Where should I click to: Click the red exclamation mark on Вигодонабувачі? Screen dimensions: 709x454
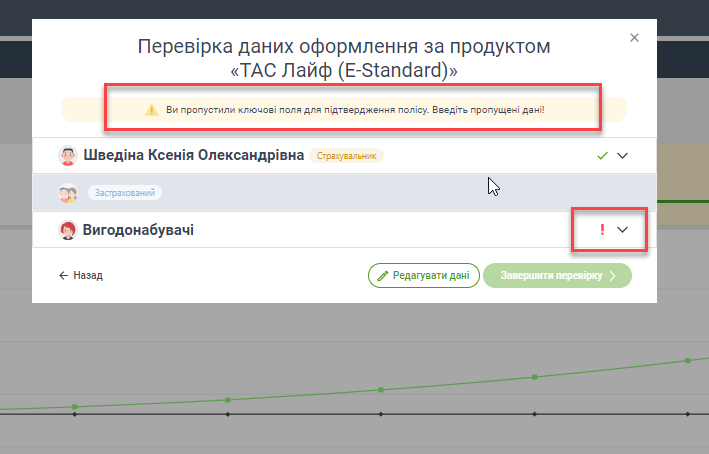click(x=602, y=230)
